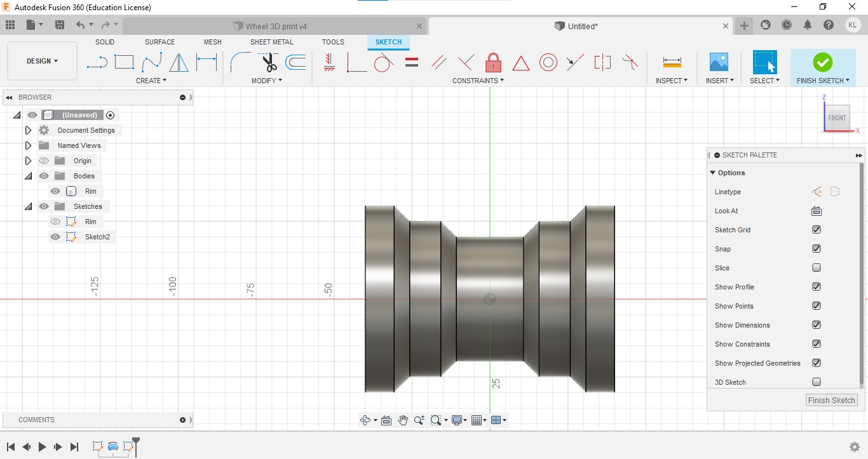Expand the Document Settings node
This screenshot has width=868, height=459.
click(x=28, y=130)
